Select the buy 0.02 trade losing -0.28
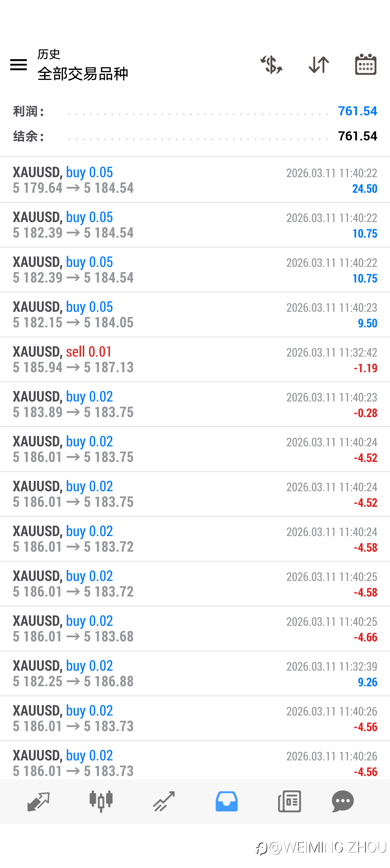Viewport: 390px width, 868px height. tap(195, 404)
